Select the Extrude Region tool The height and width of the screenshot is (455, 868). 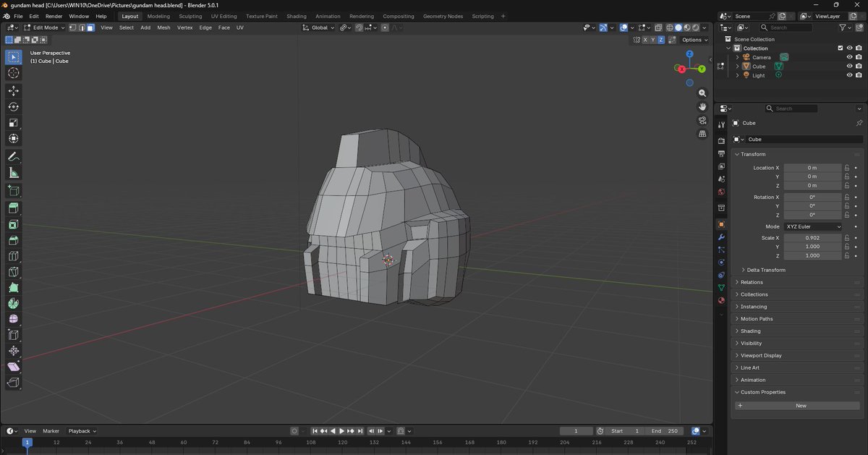pos(13,208)
